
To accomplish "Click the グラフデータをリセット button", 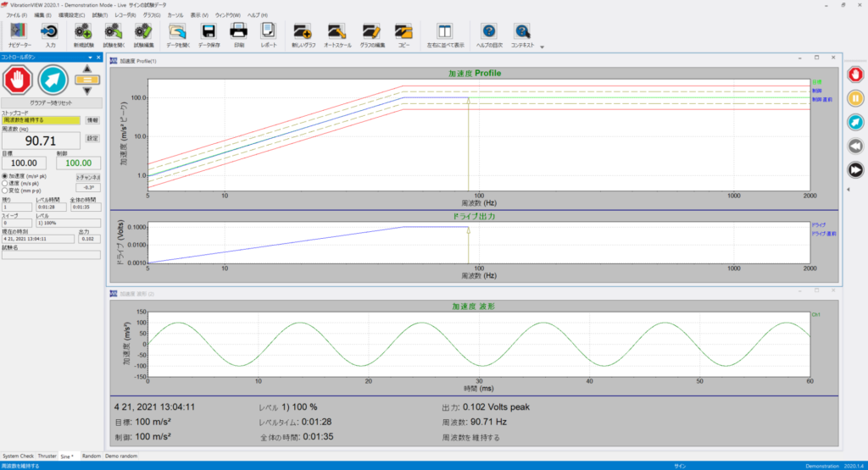I will [51, 102].
